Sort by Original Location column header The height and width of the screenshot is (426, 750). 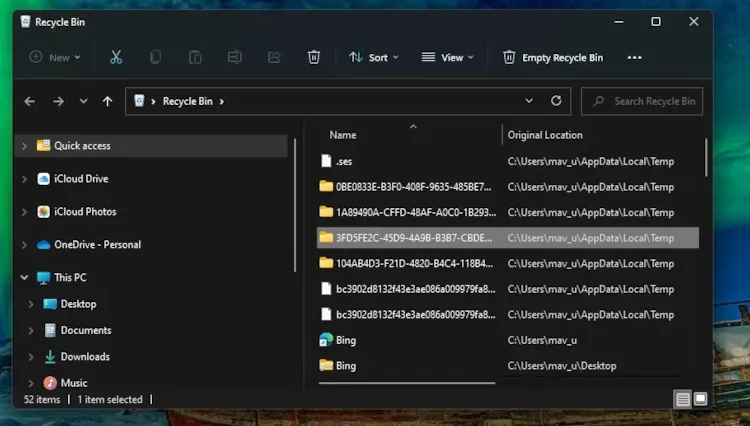click(545, 135)
